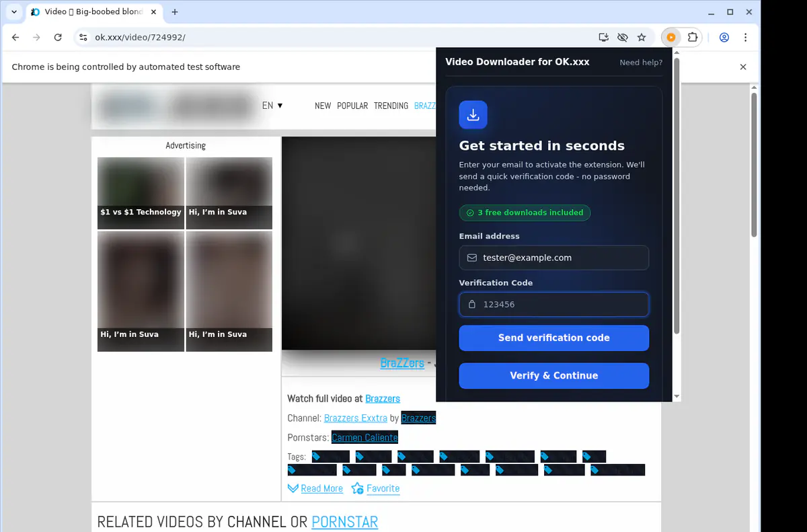Viewport: 807px width, 532px height.
Task: Open the POPULAR menu item
Action: pyautogui.click(x=352, y=106)
